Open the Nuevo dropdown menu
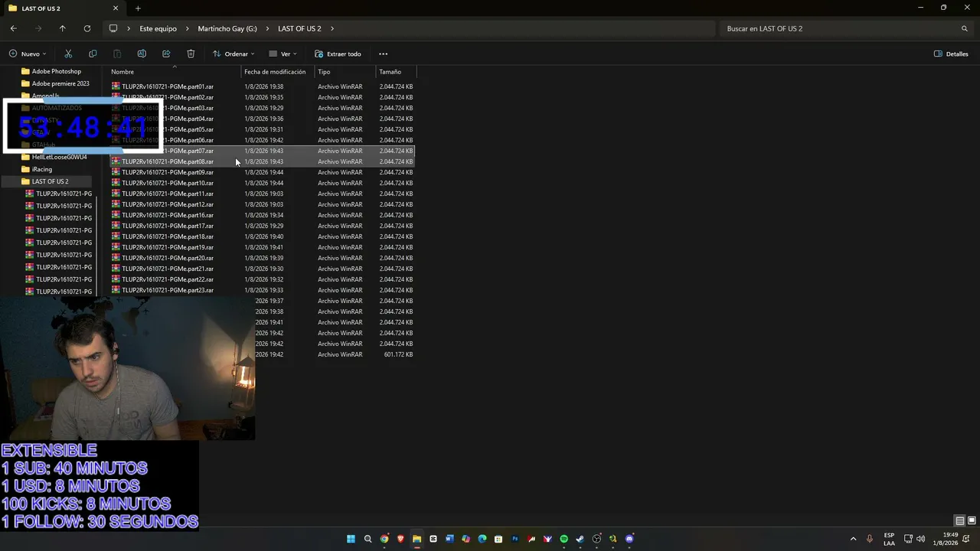 (28, 54)
